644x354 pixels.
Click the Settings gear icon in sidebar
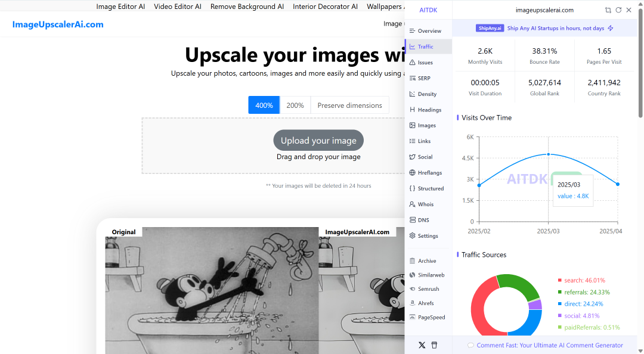(413, 236)
